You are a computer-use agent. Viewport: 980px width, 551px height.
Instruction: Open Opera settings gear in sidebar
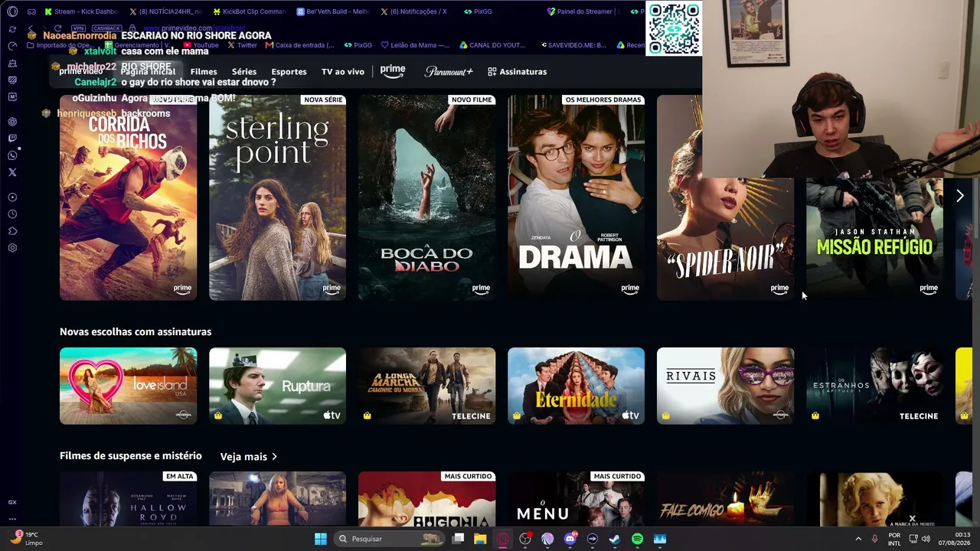pos(12,248)
